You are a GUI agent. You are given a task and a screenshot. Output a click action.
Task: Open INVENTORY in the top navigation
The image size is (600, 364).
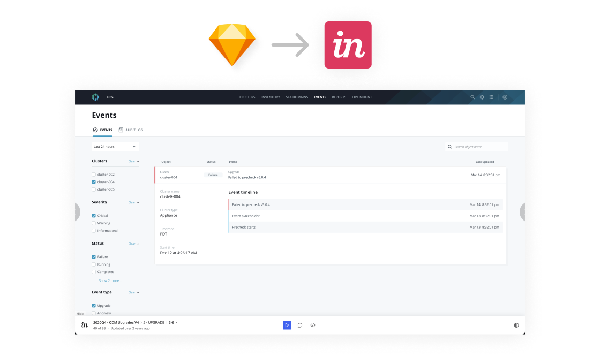click(271, 97)
